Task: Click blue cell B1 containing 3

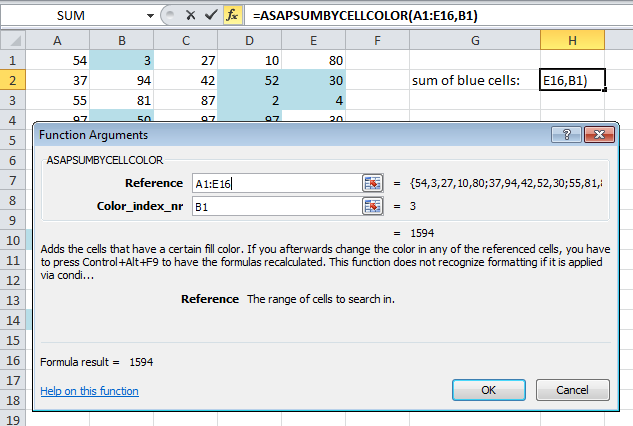Action: pyautogui.click(x=122, y=60)
